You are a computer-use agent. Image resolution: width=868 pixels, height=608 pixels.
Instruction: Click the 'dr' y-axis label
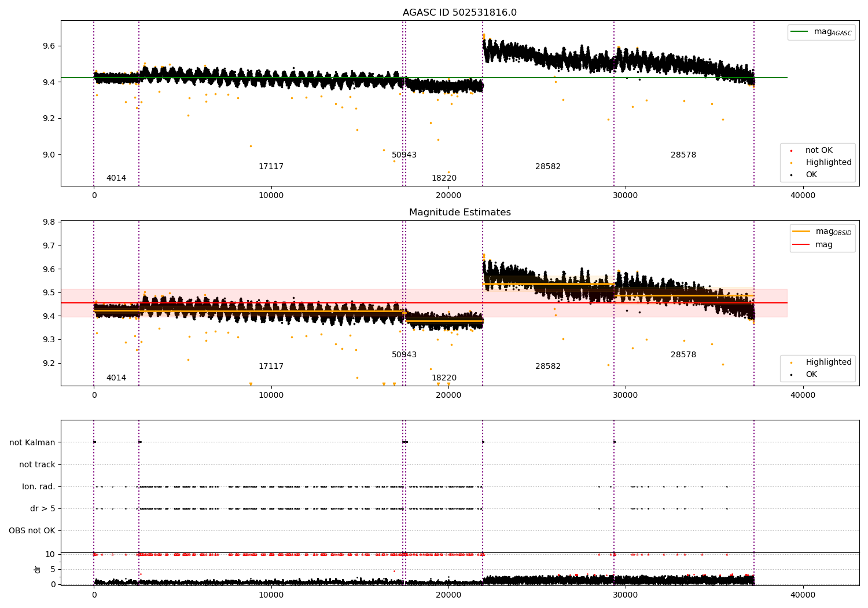(x=38, y=569)
